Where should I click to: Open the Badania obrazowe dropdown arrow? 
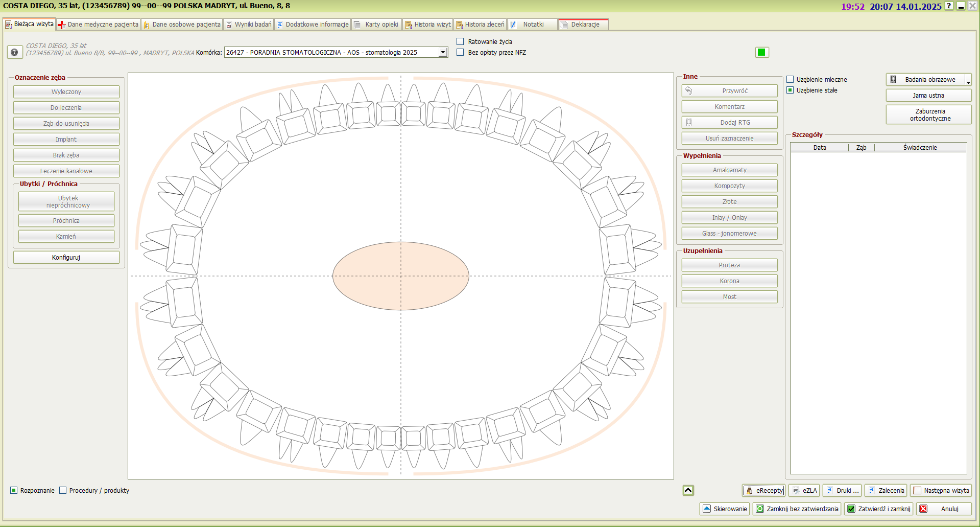click(x=968, y=80)
